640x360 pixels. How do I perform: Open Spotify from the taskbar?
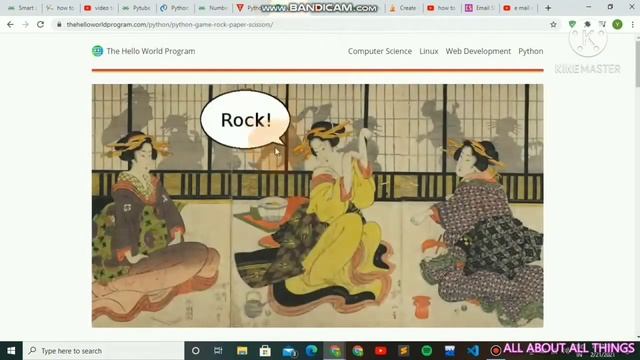pos(427,351)
